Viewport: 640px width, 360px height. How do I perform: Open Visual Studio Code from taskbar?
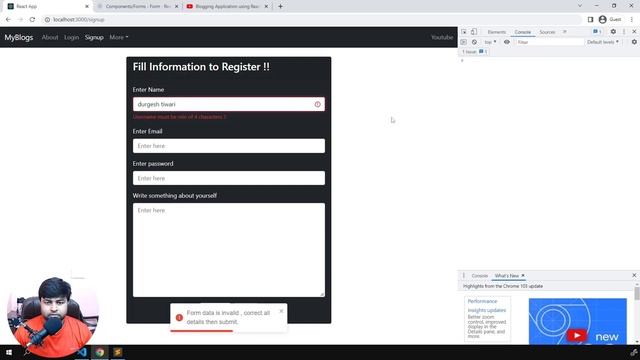(x=82, y=352)
